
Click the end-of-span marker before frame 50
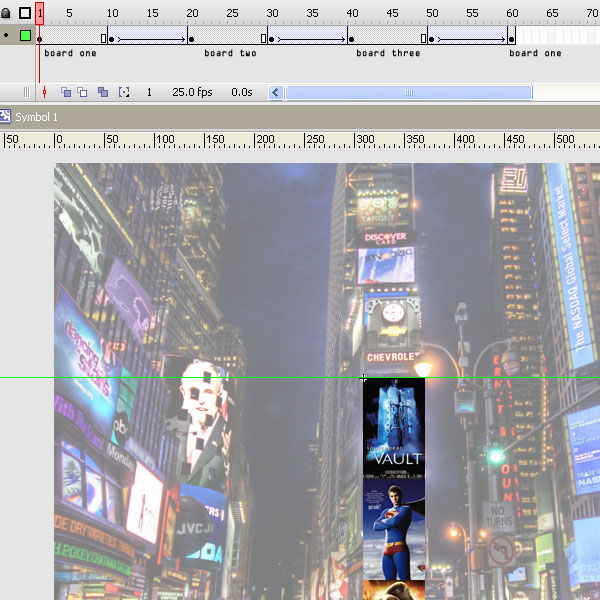pos(423,38)
